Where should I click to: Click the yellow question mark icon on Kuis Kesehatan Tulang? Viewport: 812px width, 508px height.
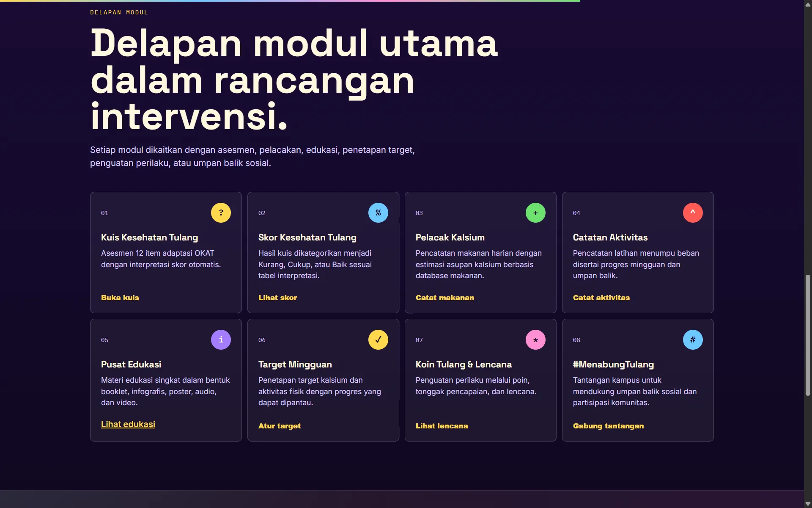click(221, 213)
